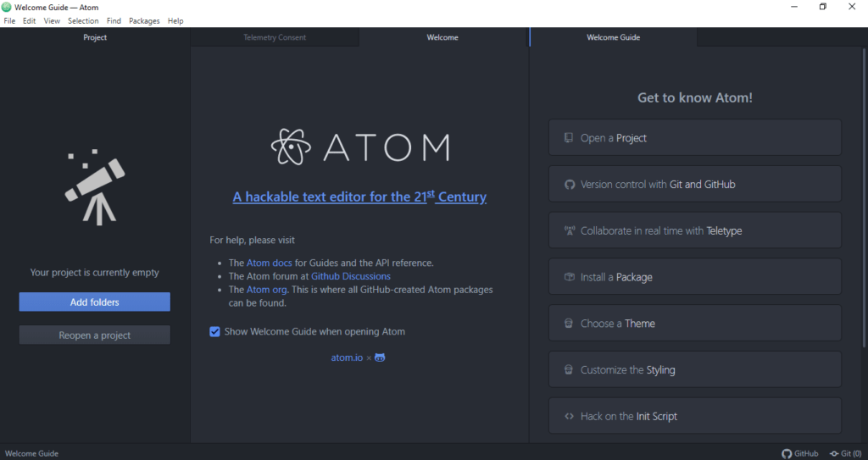Image resolution: width=868 pixels, height=460 pixels.
Task: Click the GitHub octocat icon next to atom.io
Action: point(380,357)
